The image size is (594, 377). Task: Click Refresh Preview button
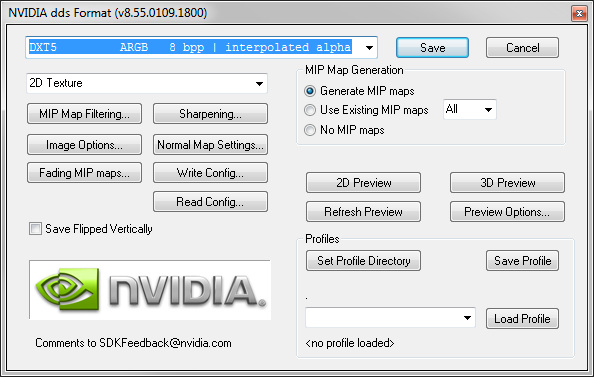click(363, 211)
